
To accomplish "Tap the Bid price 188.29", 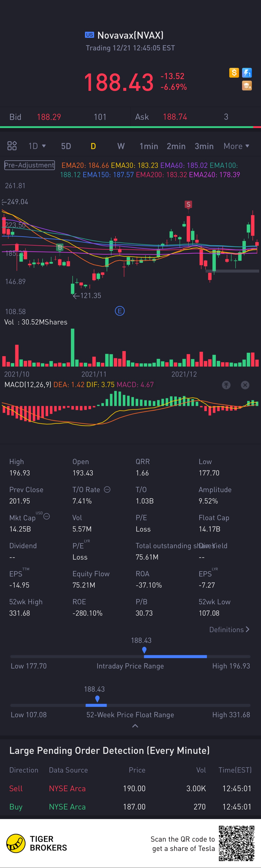I will [49, 117].
